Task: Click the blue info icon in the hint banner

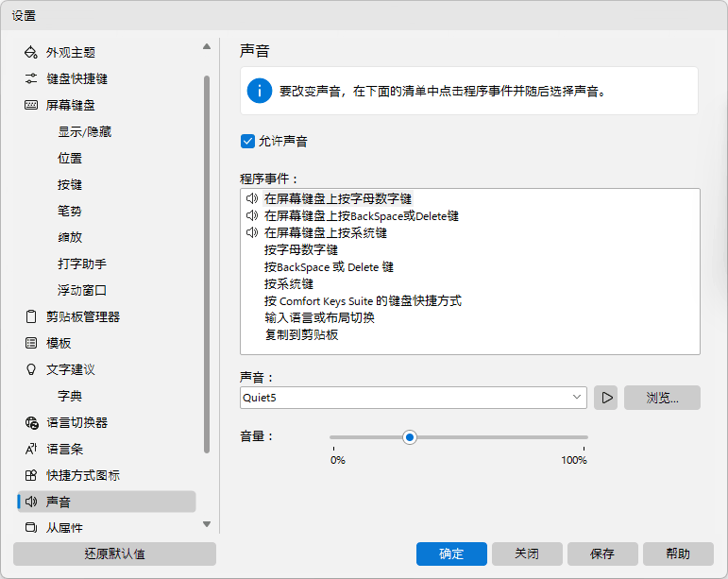Action: [x=259, y=91]
